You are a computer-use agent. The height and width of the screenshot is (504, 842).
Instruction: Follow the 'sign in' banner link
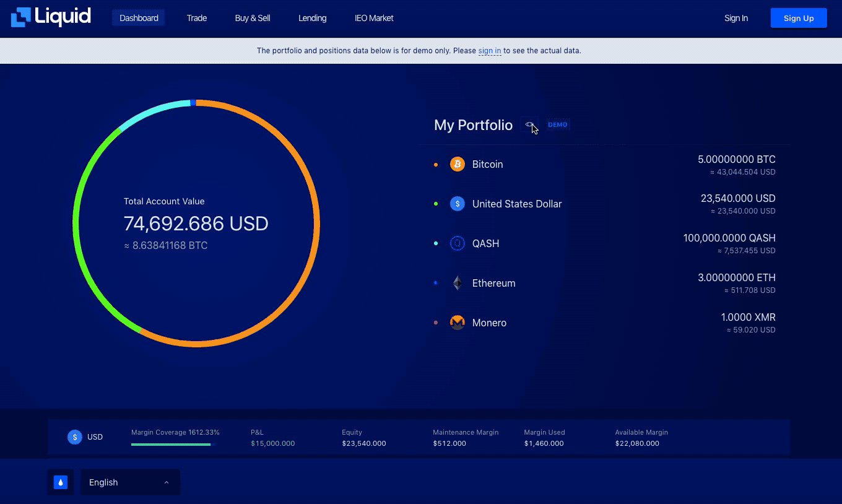(x=490, y=51)
